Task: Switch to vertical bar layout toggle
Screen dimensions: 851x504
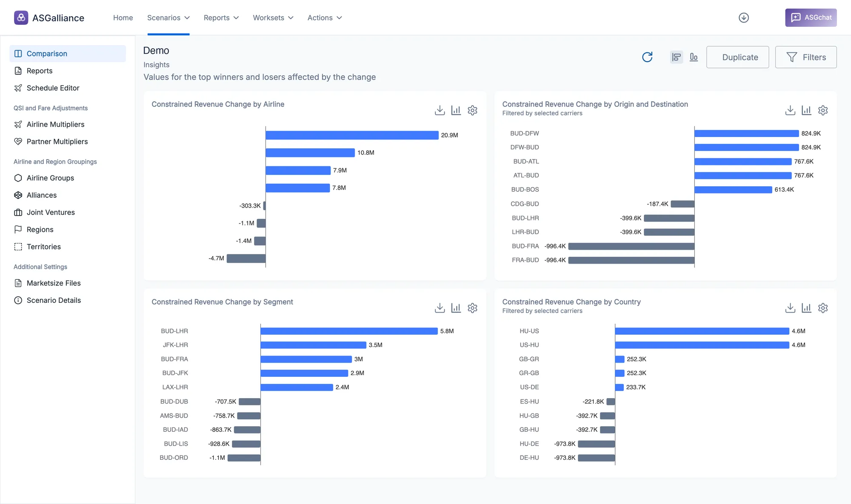Action: click(x=694, y=57)
